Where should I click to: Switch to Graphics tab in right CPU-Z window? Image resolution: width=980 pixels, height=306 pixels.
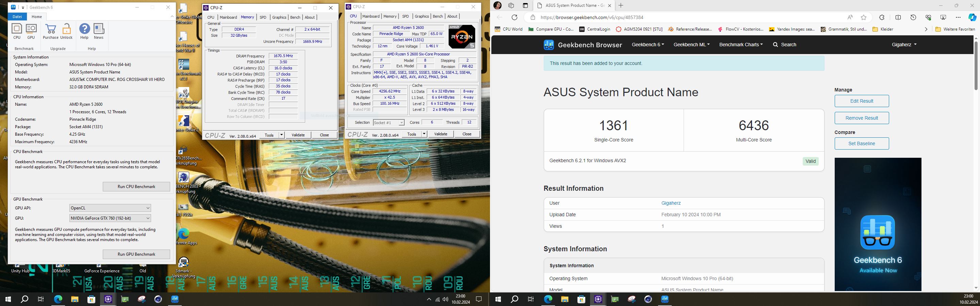422,16
